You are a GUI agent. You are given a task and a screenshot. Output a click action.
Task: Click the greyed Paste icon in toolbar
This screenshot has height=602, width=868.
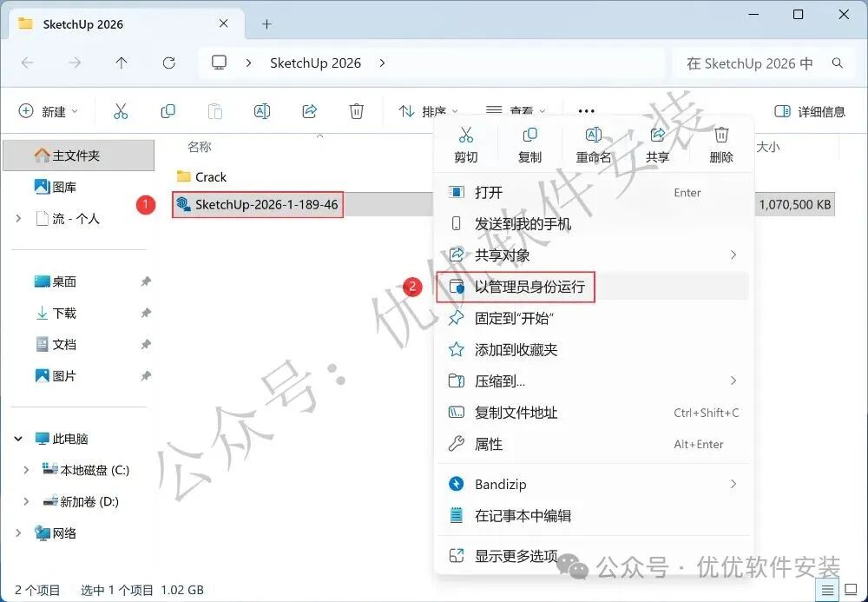tap(214, 111)
